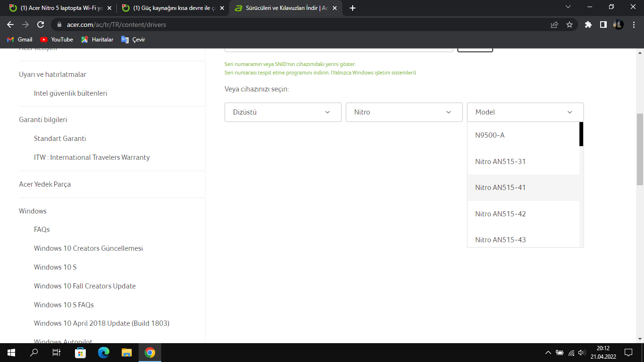The width and height of the screenshot is (644, 362).
Task: Launch Microsoft Store from the taskbar
Action: (81, 353)
